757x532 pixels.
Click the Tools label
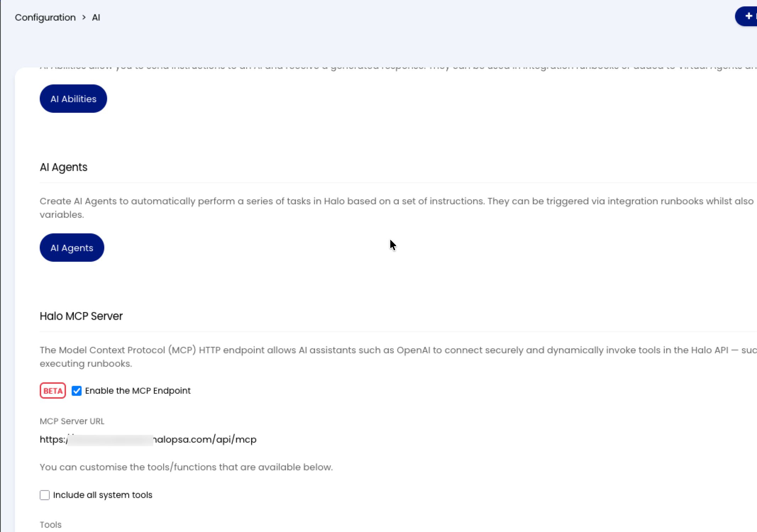[x=50, y=525]
